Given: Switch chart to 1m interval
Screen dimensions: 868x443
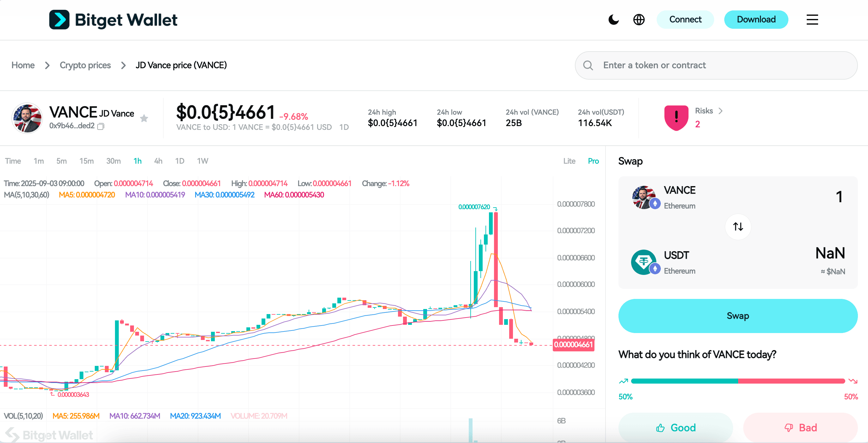Looking at the screenshot, I should tap(39, 161).
